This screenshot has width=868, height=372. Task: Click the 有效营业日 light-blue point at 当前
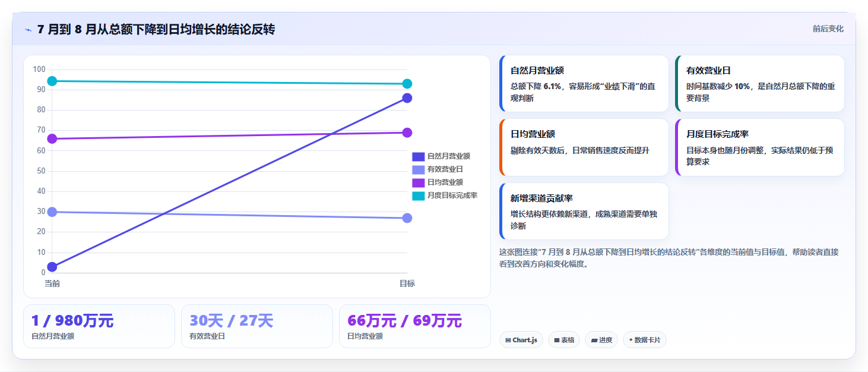[52, 212]
